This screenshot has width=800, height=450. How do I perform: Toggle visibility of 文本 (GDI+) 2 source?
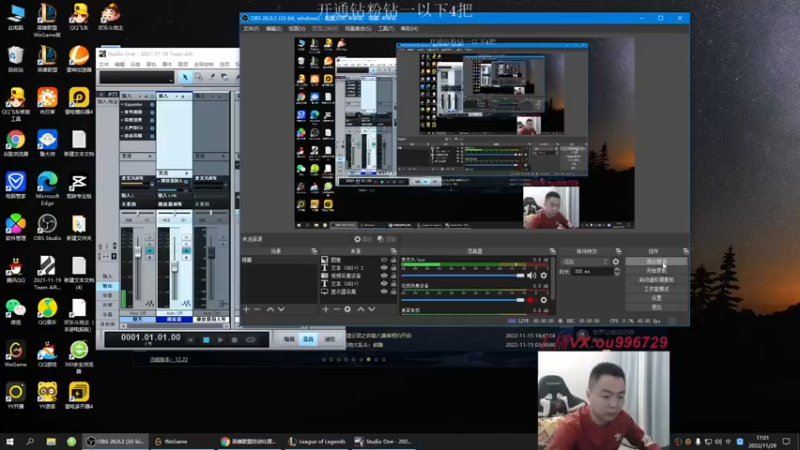click(x=384, y=268)
